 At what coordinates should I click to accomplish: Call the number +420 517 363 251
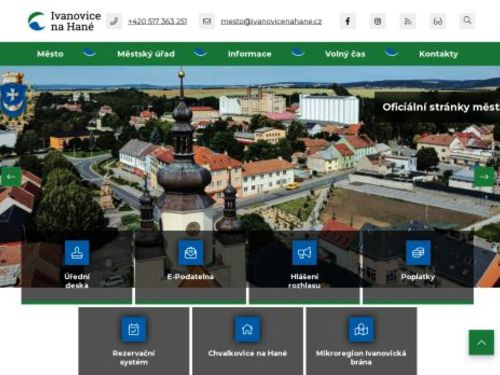157,21
